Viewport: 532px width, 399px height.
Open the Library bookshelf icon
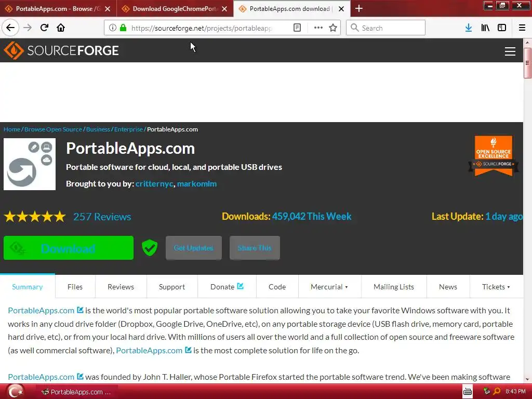point(485,28)
